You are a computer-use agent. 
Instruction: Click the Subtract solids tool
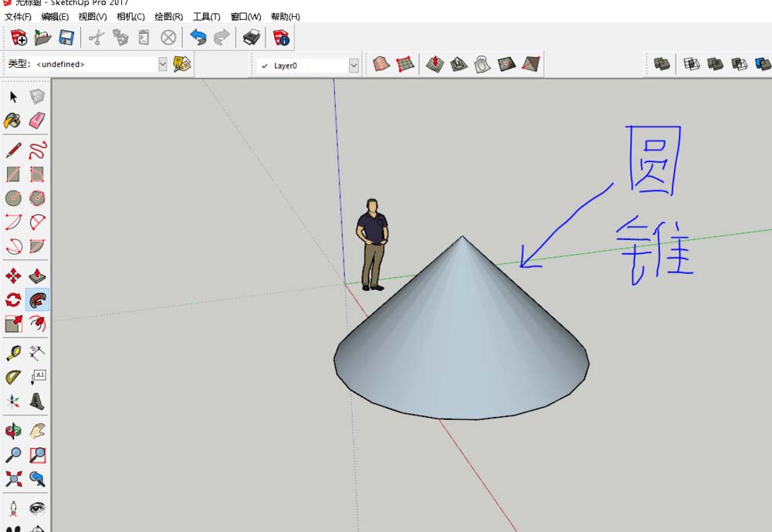739,64
